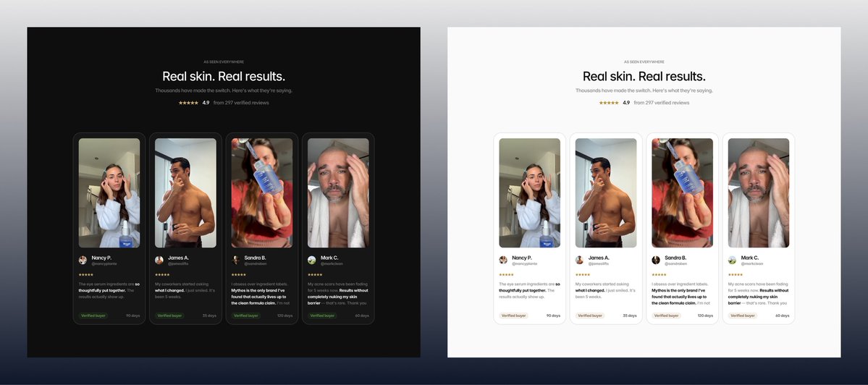Open Mark C.'s photo in dark panel
The width and height of the screenshot is (868, 385).
[x=338, y=193]
